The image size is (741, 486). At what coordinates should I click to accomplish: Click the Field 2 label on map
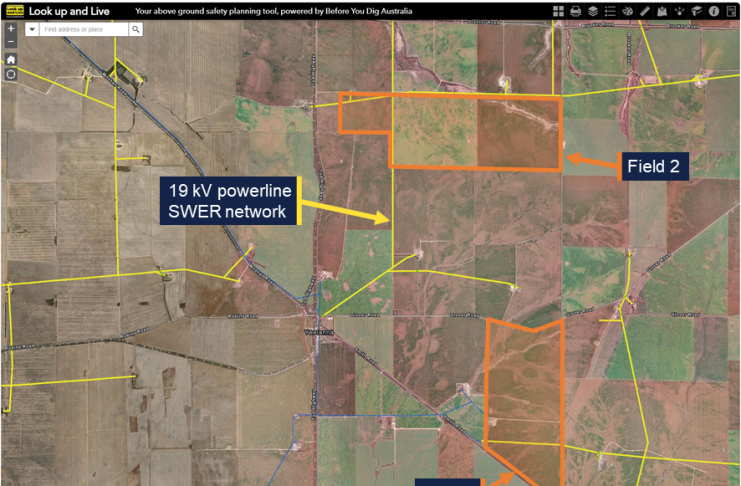[659, 166]
